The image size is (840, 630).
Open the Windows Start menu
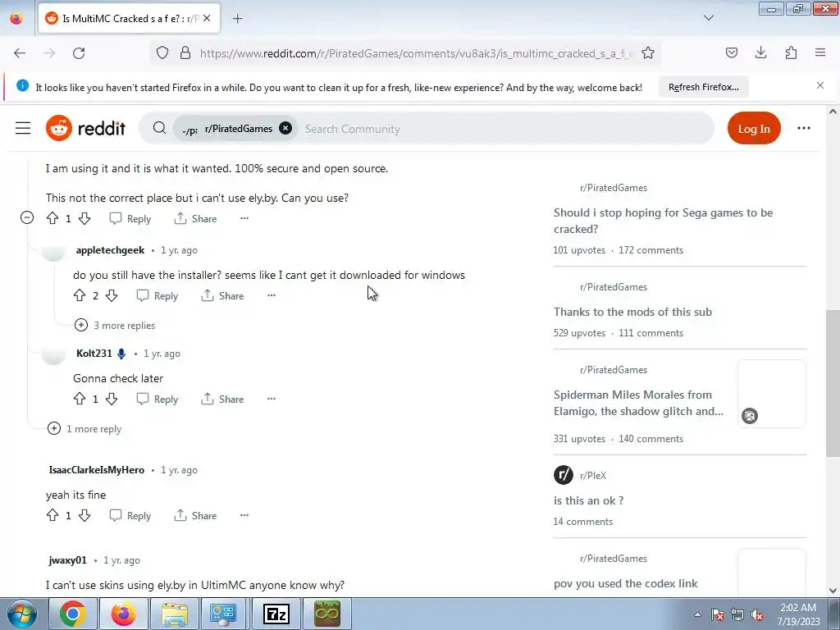click(22, 614)
